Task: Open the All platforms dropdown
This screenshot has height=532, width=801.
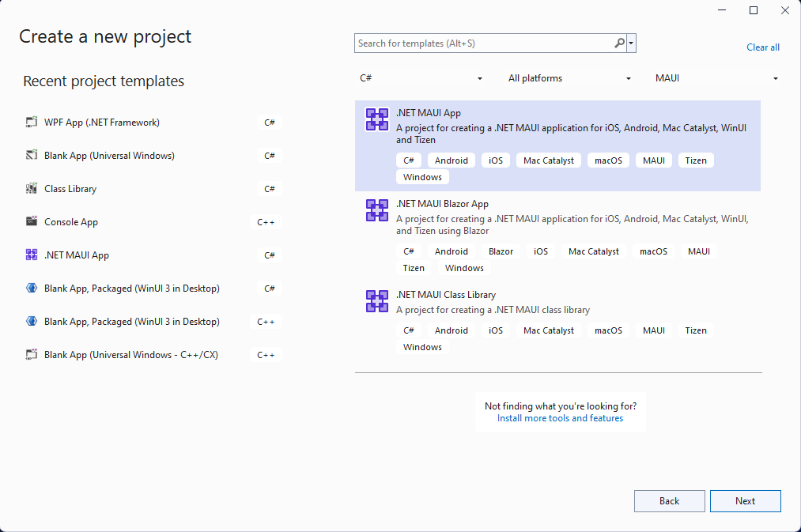Action: tap(568, 77)
